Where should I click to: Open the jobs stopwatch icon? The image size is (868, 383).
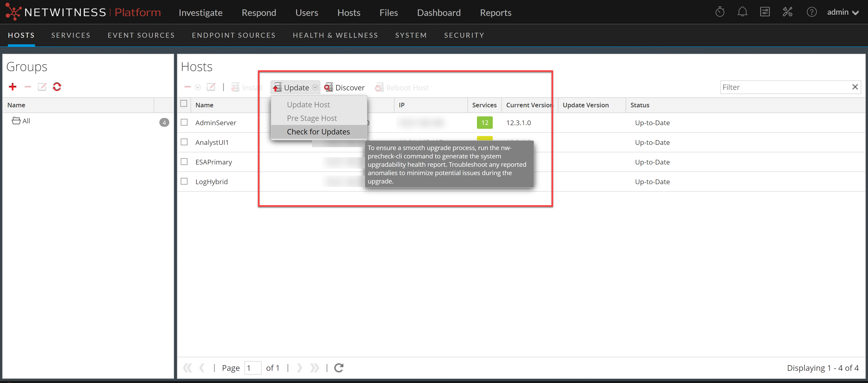tap(720, 12)
